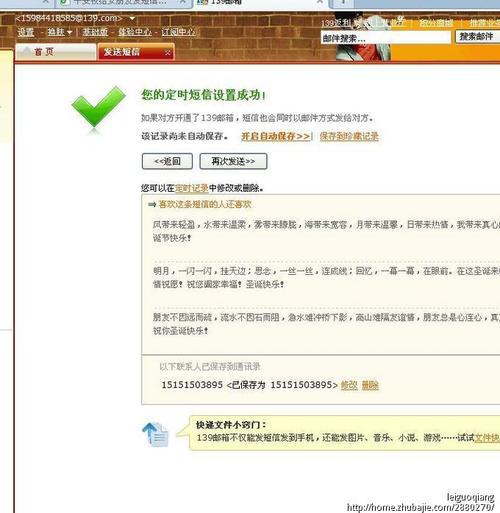The height and width of the screenshot is (513, 500).
Task: Click the 再次发送>> button
Action: (x=233, y=161)
